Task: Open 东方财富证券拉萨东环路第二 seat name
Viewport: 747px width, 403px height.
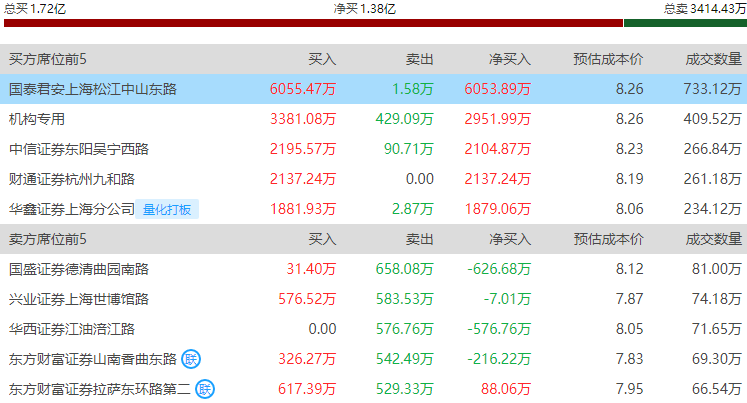Action: click(x=100, y=389)
